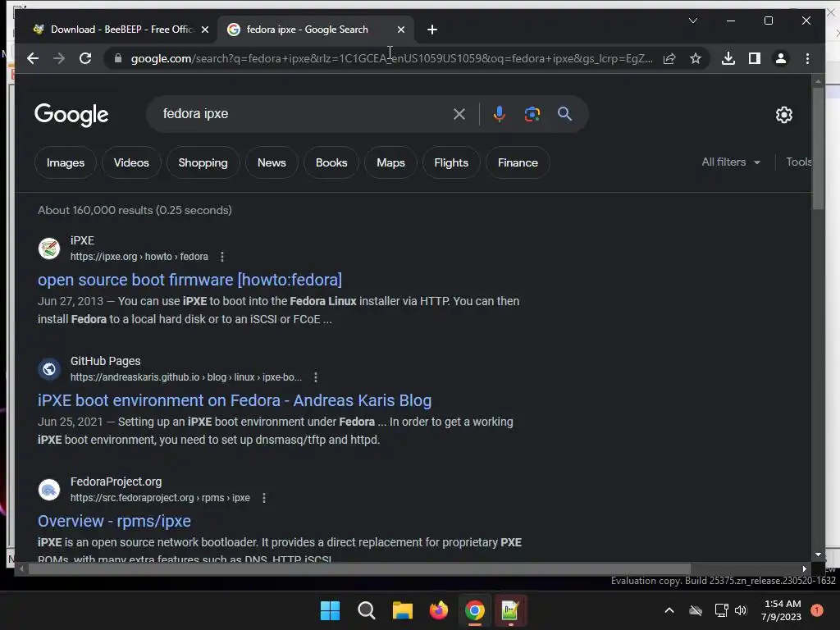
Task: Open Overview - rpms/ipxe link
Action: pyautogui.click(x=114, y=521)
